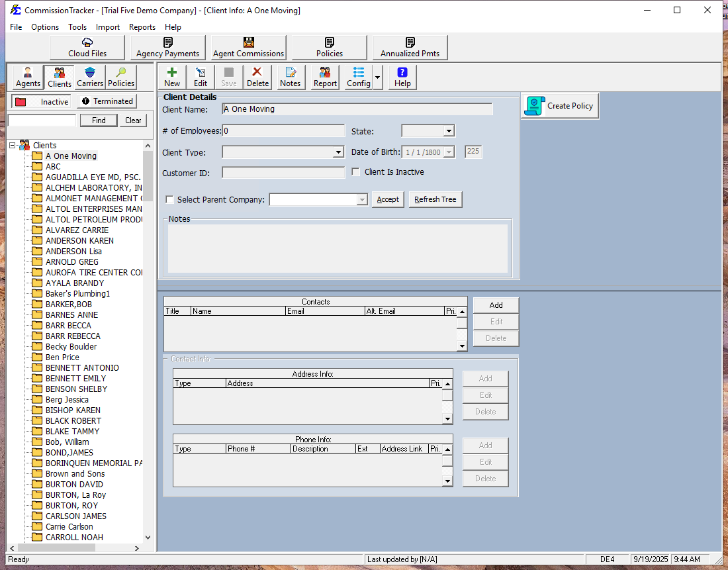This screenshot has height=570, width=728.
Task: Click the folder icon beside ALVAREZ CARRIE
Action: (x=37, y=230)
